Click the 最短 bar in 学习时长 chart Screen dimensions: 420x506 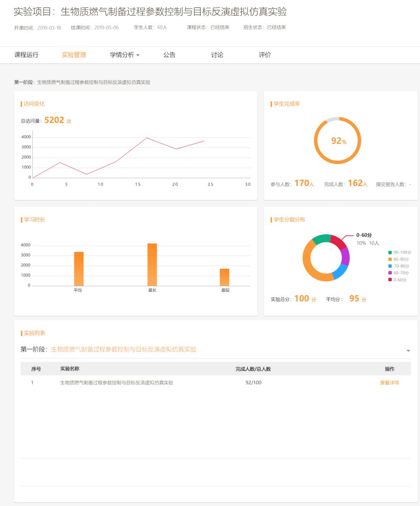224,277
